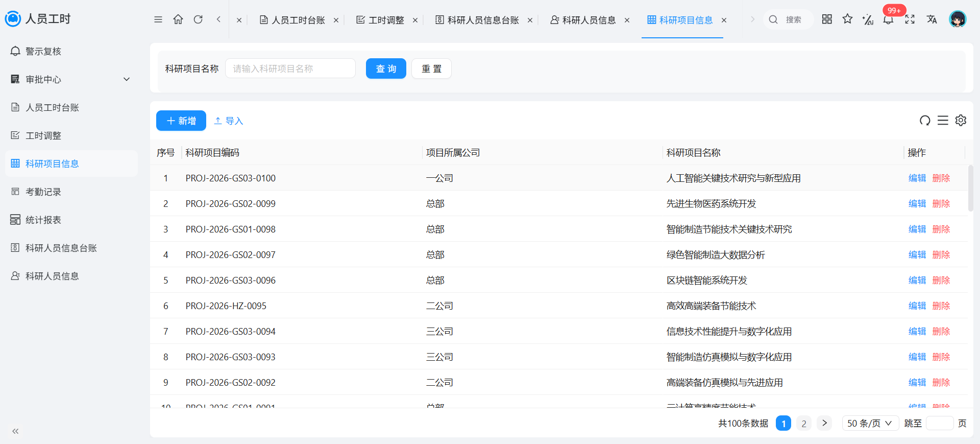Focus the 科研项目名称 search input
The height and width of the screenshot is (444, 980).
pyautogui.click(x=290, y=68)
